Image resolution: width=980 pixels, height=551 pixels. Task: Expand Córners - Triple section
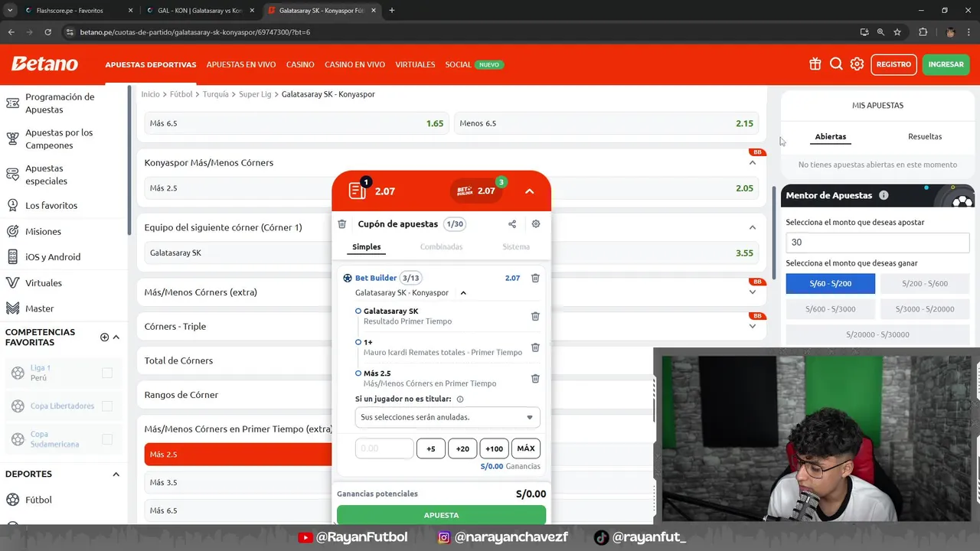click(x=753, y=326)
